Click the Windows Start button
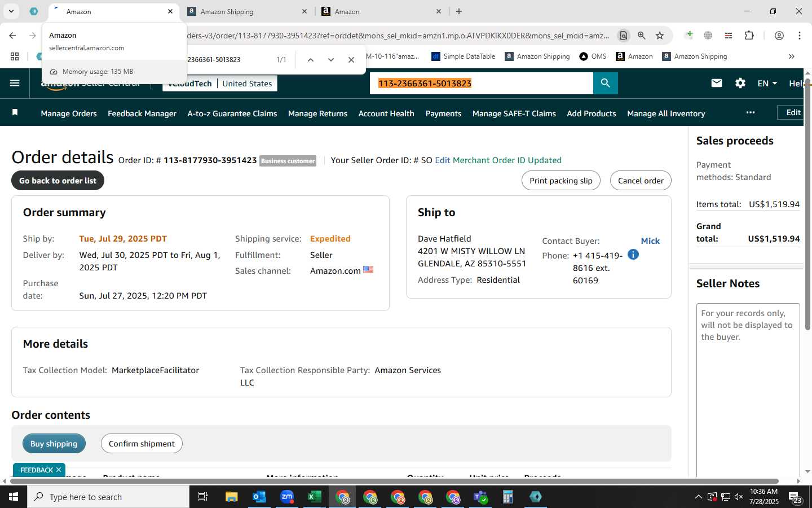This screenshot has width=812, height=508. (14, 497)
